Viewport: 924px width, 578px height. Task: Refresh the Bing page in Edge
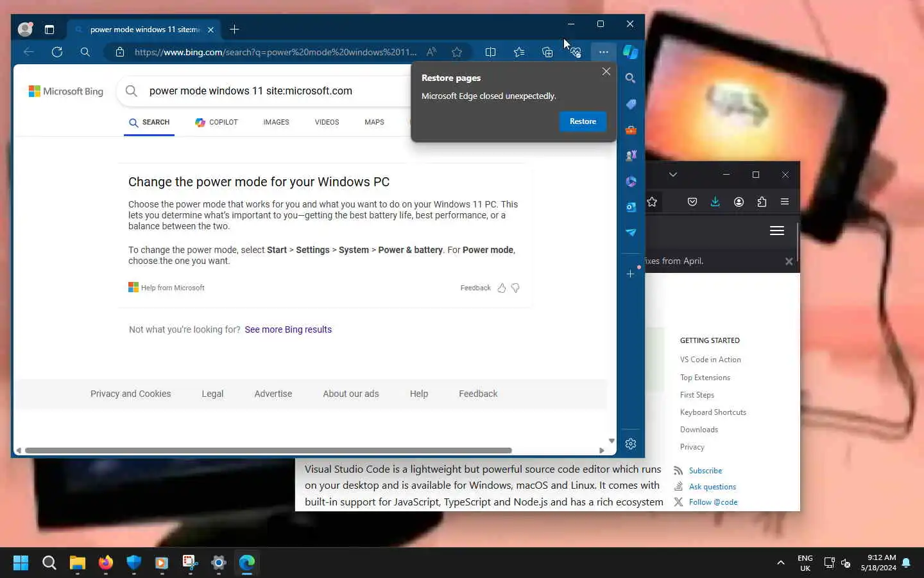pyautogui.click(x=57, y=52)
